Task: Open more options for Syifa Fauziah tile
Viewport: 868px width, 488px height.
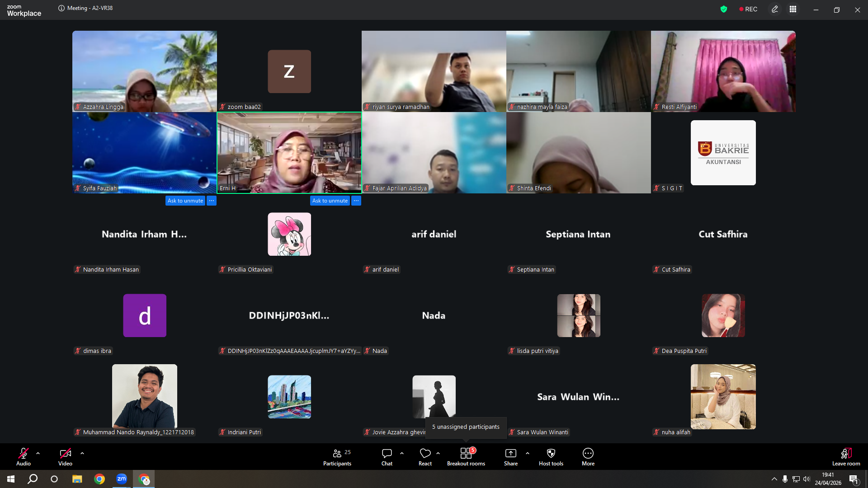Action: tap(212, 201)
